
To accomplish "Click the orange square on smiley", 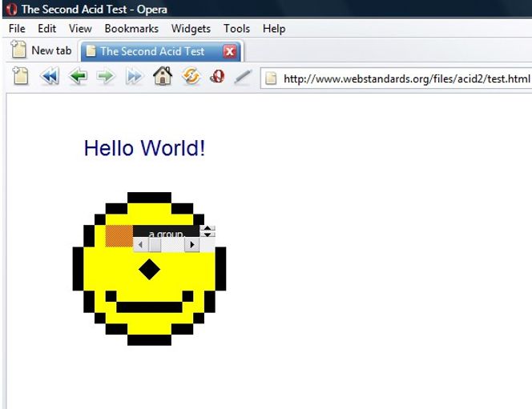I will pyautogui.click(x=119, y=236).
